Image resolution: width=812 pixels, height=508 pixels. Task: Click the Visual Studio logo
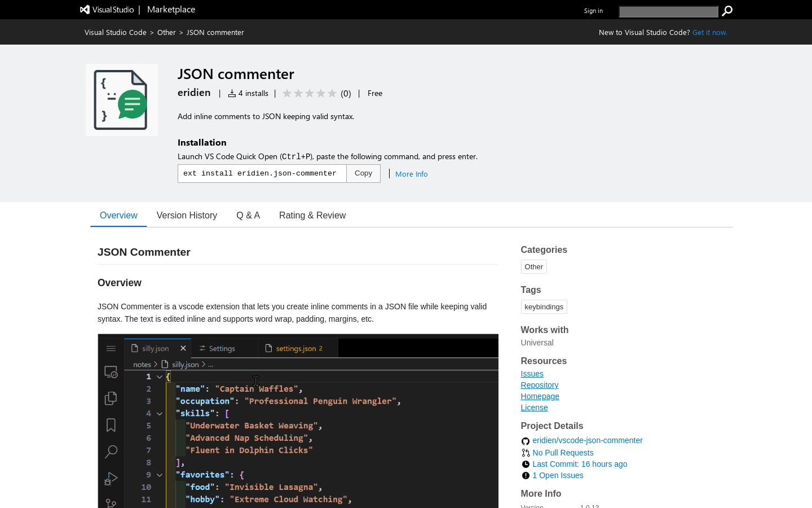(107, 10)
